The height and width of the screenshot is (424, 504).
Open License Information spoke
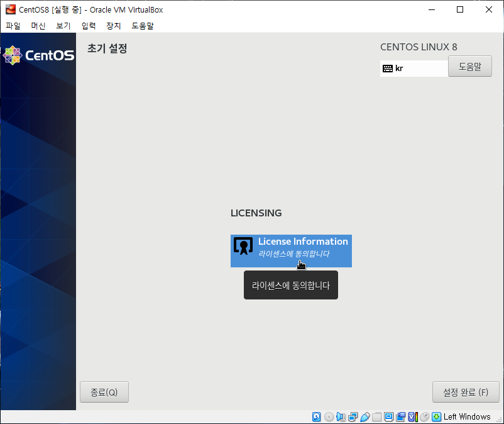[x=291, y=251]
